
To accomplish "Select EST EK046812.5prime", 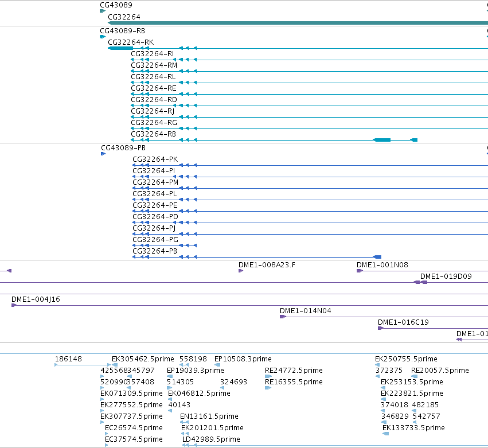I will 199,394.
